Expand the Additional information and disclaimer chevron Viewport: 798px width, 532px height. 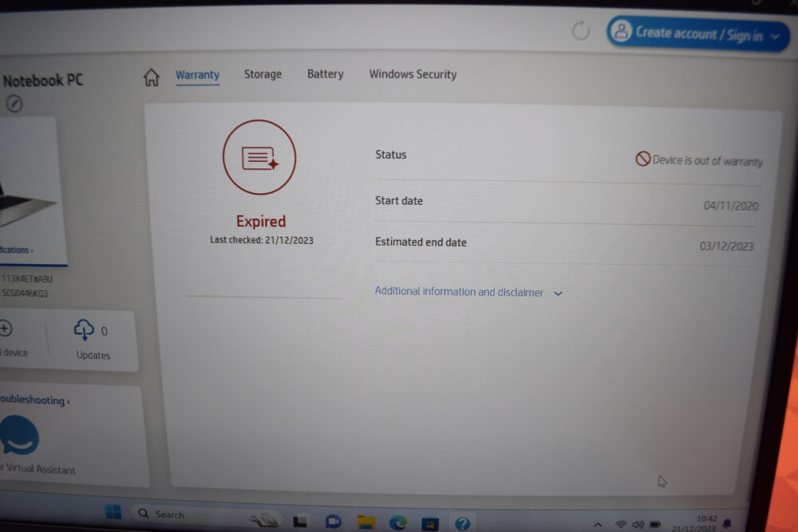pos(558,294)
